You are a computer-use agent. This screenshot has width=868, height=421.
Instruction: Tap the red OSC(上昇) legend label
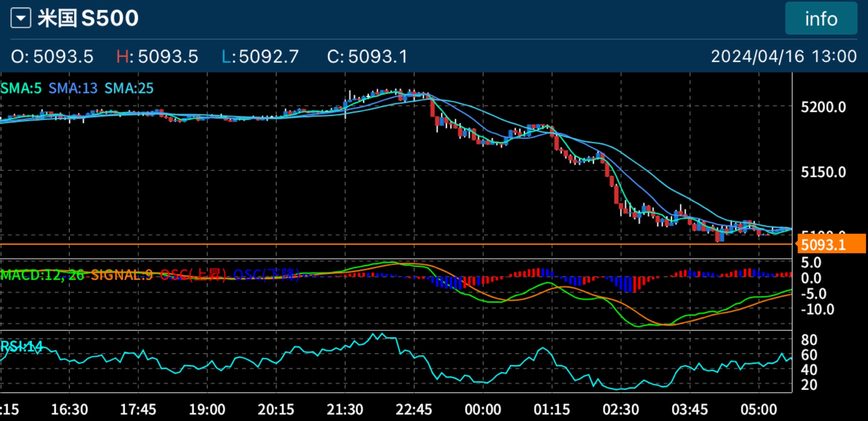pos(193,275)
